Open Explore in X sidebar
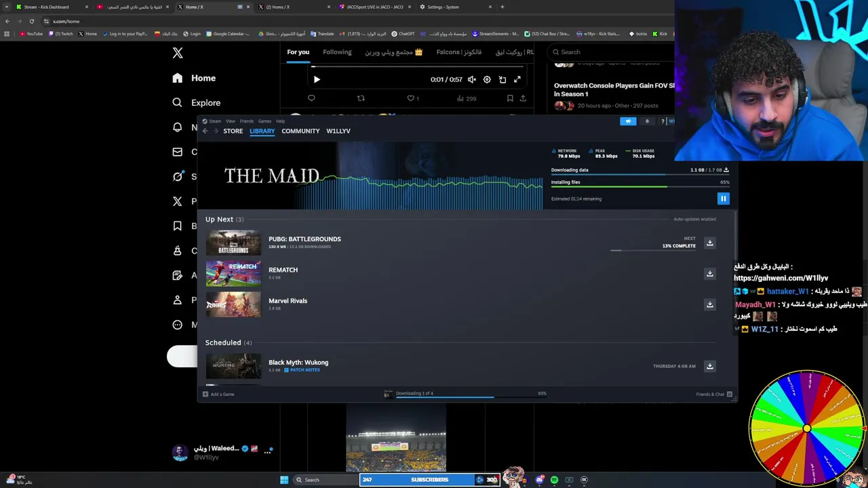Screen dimensions: 868x488 196,102
